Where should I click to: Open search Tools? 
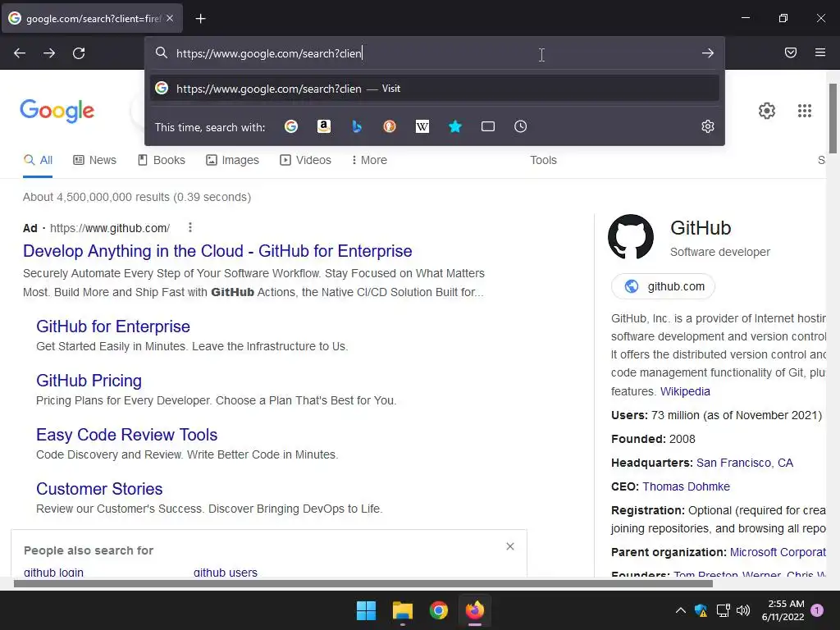click(543, 160)
